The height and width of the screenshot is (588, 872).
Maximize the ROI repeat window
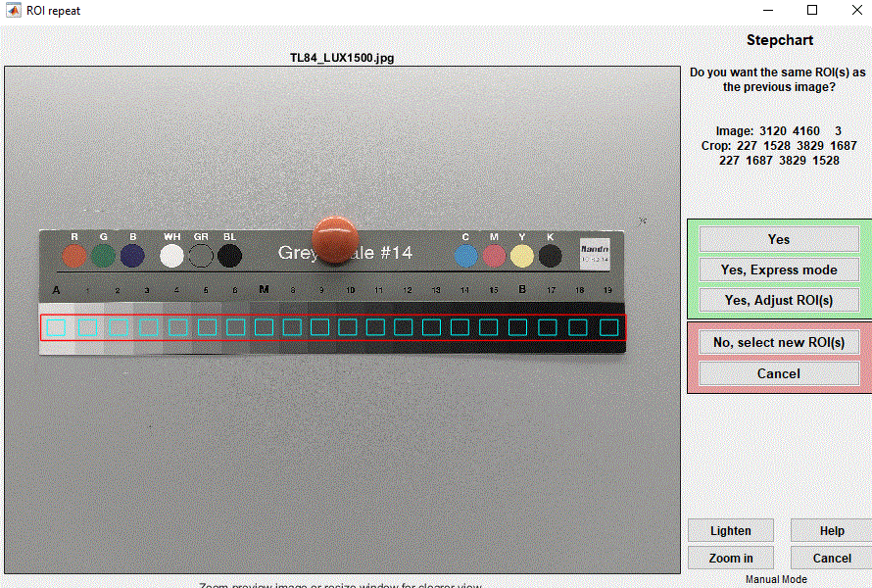[812, 10]
